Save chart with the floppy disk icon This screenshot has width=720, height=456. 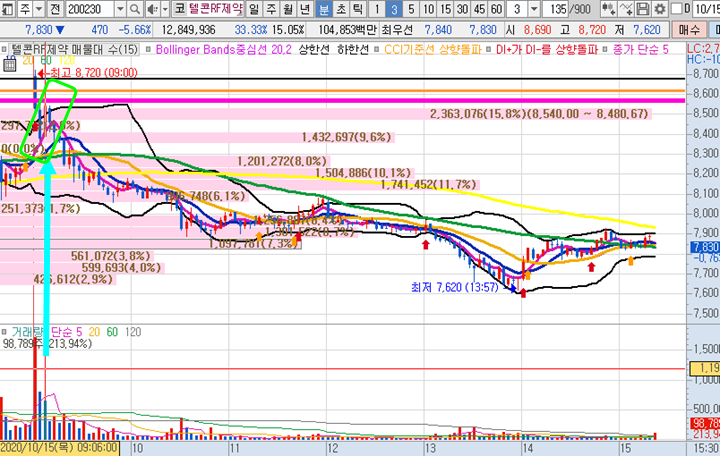coord(643,8)
